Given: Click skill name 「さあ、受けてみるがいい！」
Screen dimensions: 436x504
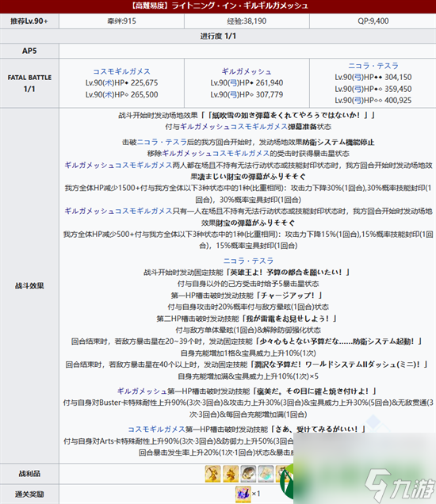Looking at the screenshot, I should [x=318, y=429].
